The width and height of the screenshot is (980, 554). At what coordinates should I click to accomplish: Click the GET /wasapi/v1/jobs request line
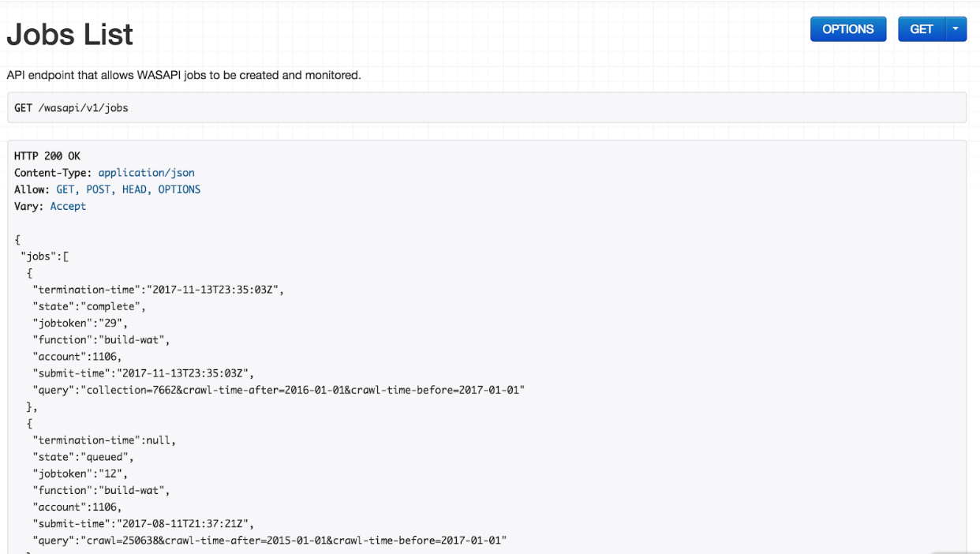[71, 107]
